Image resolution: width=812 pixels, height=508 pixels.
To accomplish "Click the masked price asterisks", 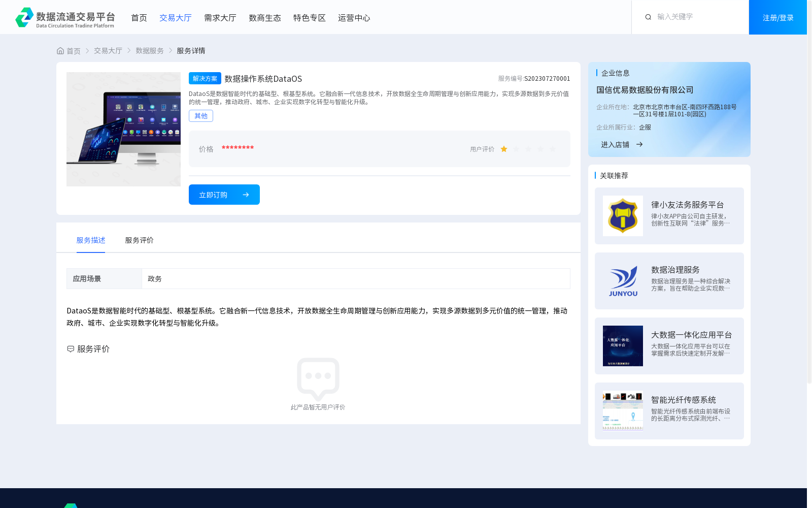I will [238, 148].
